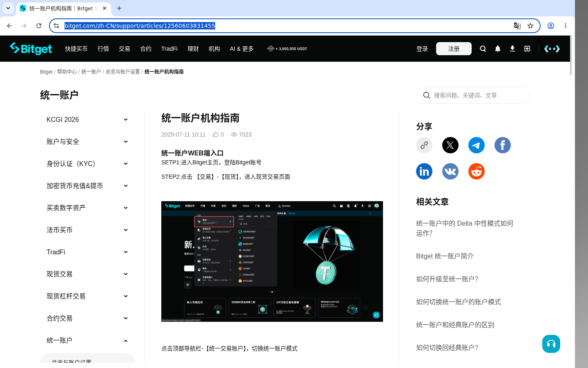The width and height of the screenshot is (588, 368).
Task: Open a new browser tab
Action: [x=119, y=8]
